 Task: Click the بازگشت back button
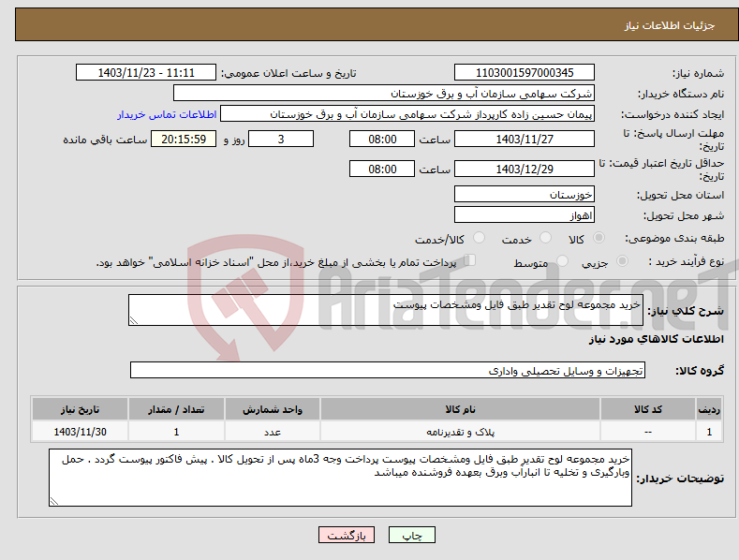click(x=347, y=535)
